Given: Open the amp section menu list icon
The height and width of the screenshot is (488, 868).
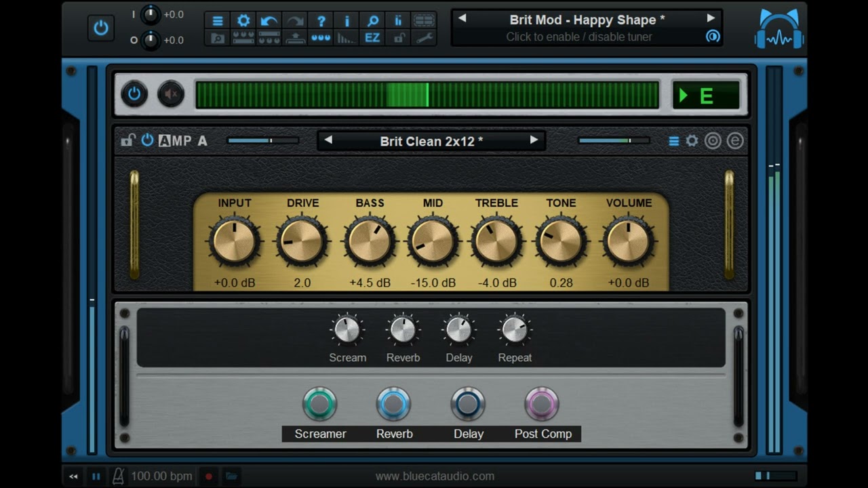Looking at the screenshot, I should [674, 141].
